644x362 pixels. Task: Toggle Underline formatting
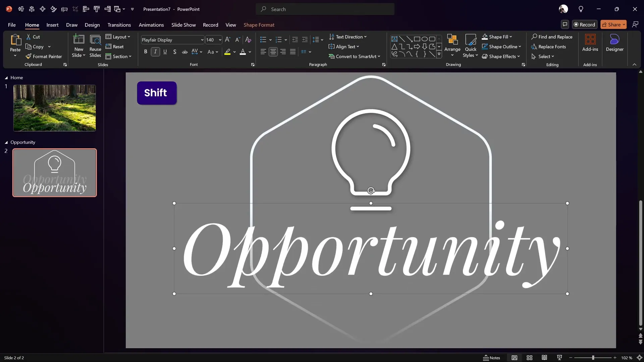click(165, 52)
